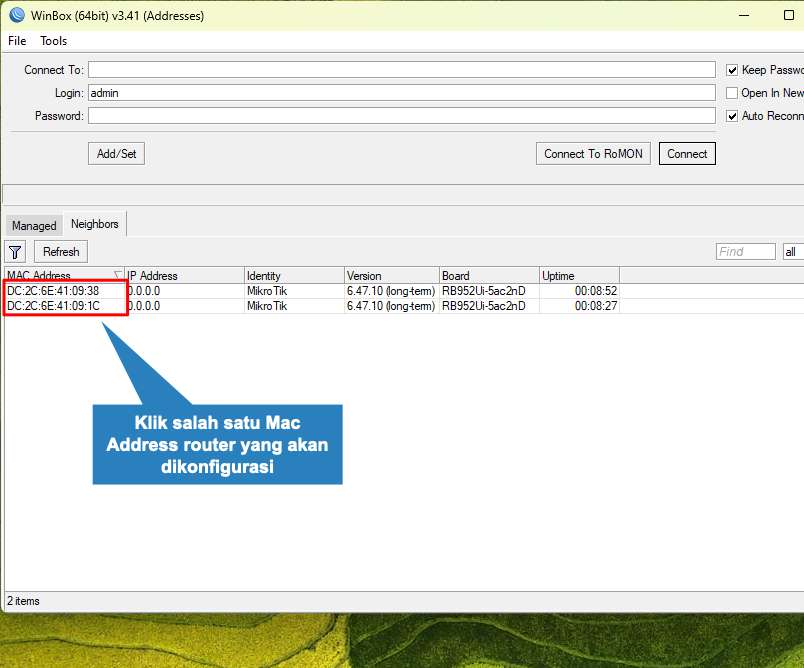
Task: Click the filter funnel icon
Action: click(x=16, y=252)
